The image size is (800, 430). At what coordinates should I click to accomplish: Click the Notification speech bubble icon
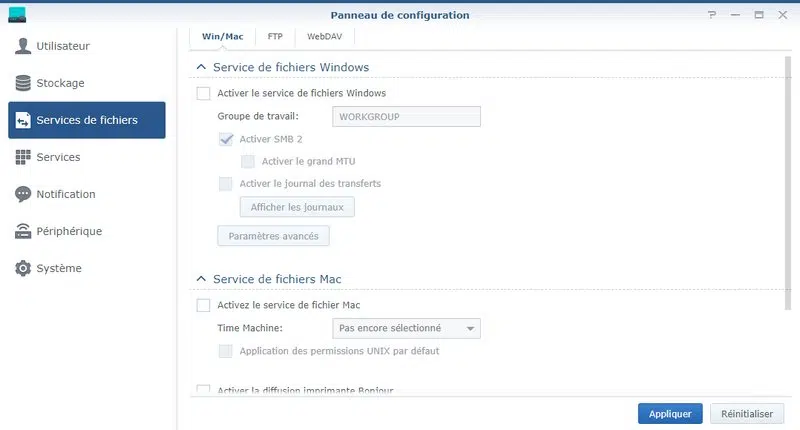coord(23,194)
